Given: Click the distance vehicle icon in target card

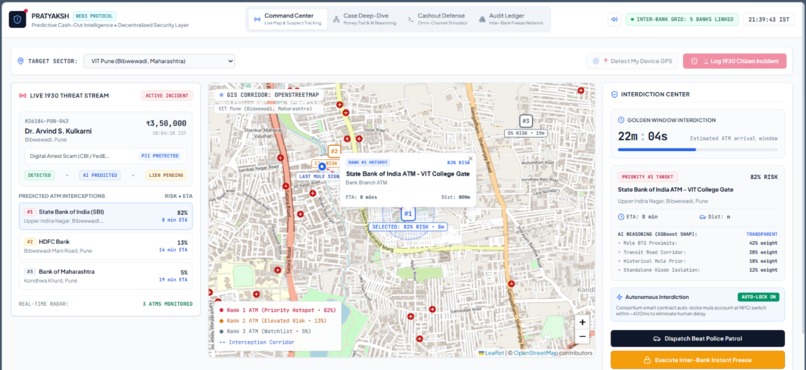Looking at the screenshot, I should pyautogui.click(x=703, y=217).
